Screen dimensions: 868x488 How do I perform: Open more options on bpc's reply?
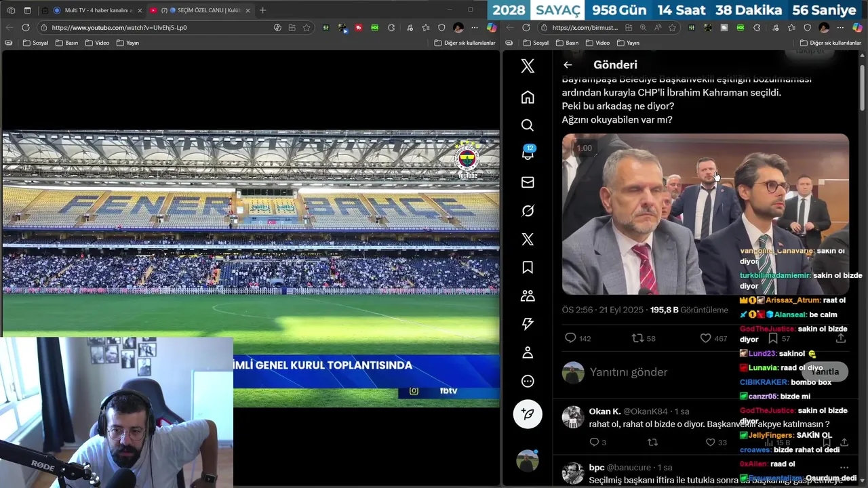tap(844, 468)
